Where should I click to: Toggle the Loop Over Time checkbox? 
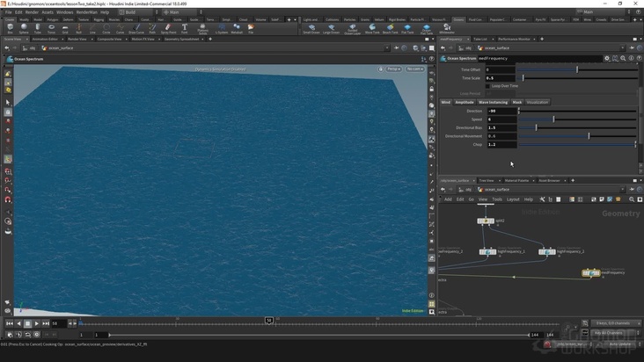[488, 86]
